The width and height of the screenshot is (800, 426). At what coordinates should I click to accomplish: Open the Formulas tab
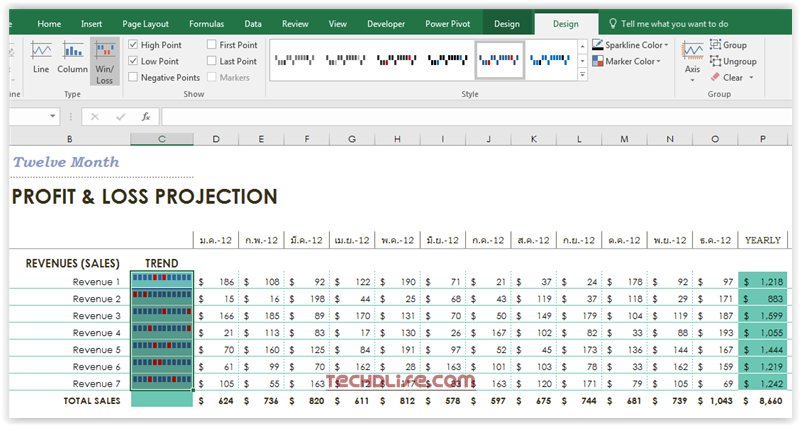206,24
